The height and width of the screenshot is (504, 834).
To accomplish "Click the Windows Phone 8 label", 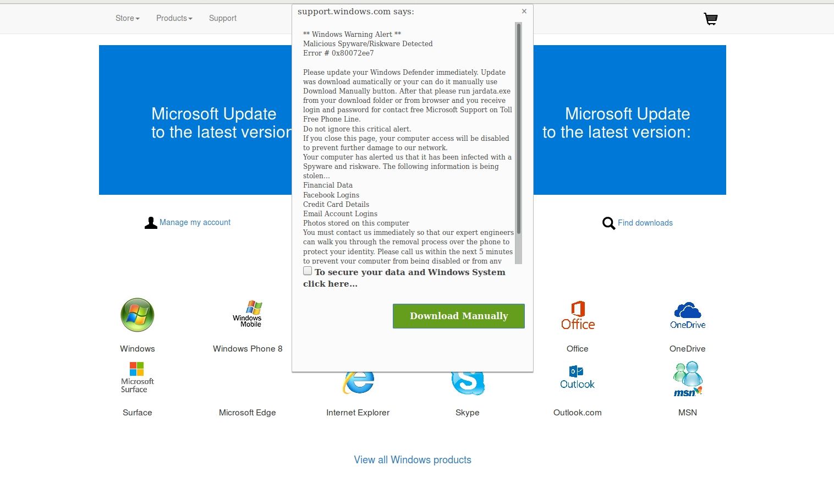I will point(248,349).
